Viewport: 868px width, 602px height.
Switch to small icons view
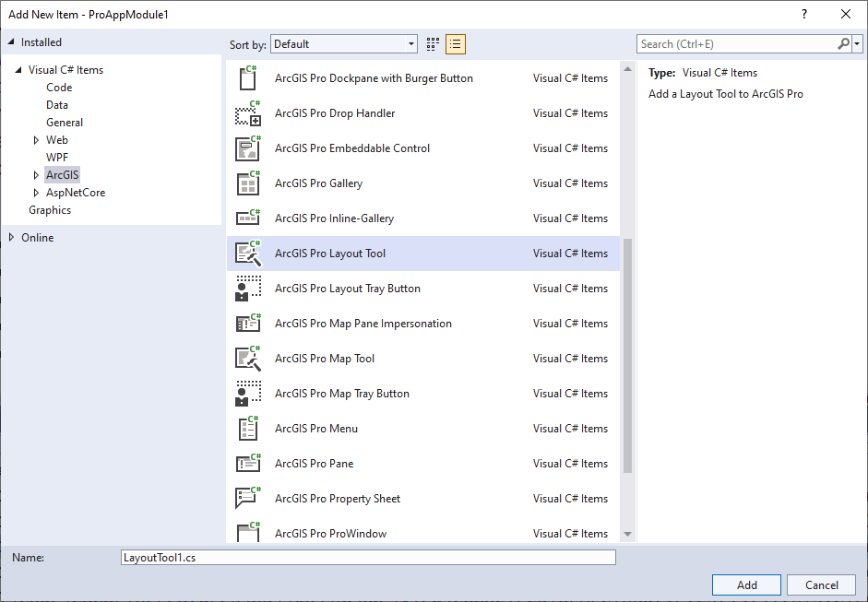[432, 43]
